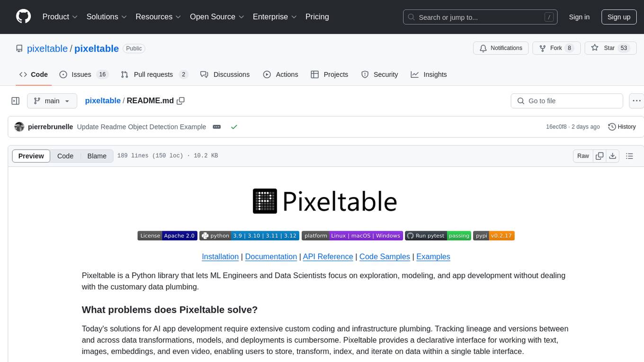Click the License Apache 2.0 badge
The width and height of the screenshot is (644, 362).
[x=167, y=235]
